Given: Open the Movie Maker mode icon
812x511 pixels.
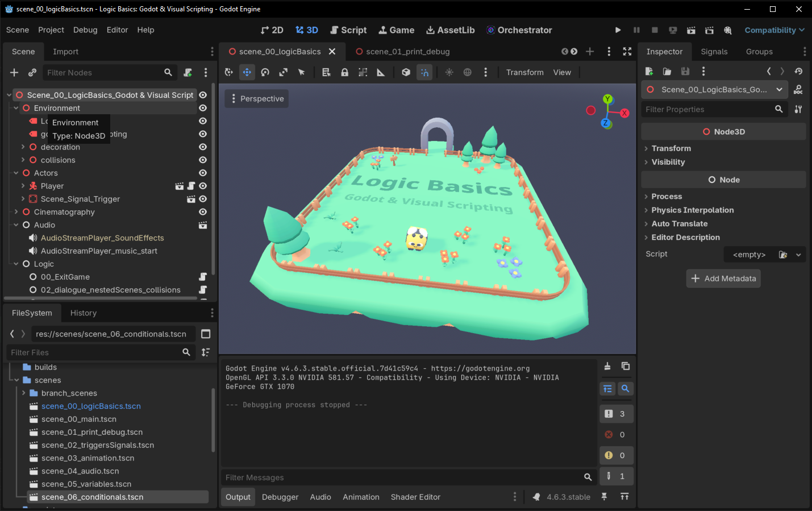Looking at the screenshot, I should coord(727,30).
